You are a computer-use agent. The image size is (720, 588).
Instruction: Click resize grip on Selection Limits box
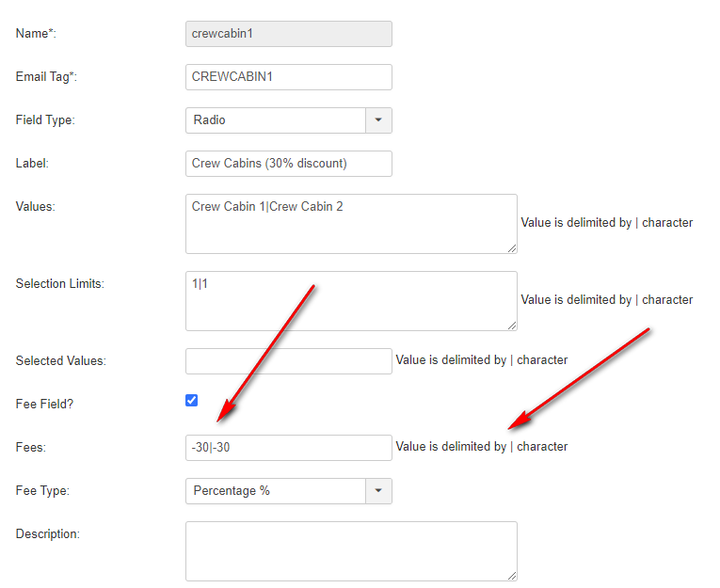coord(512,326)
